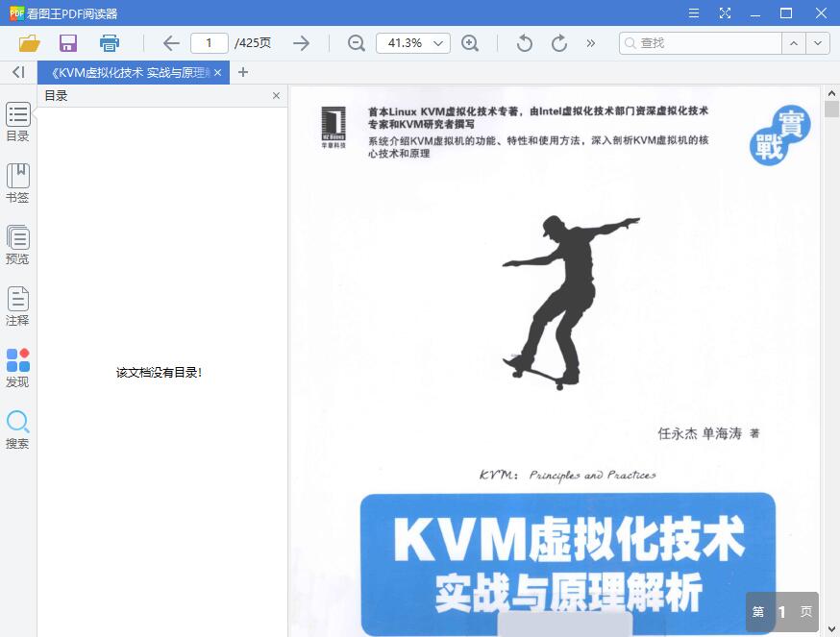Open the title bar hamburger menu
The height and width of the screenshot is (637, 840).
tap(694, 12)
